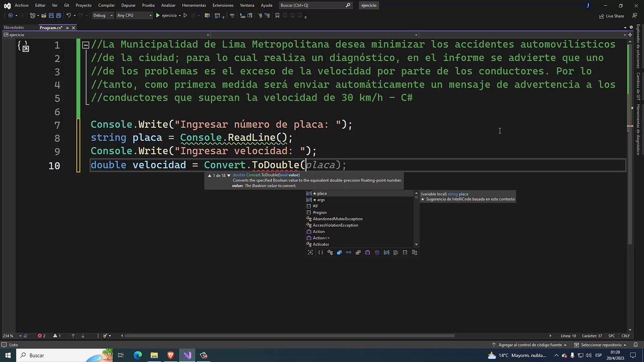Open the Debug configuration dropdown
The width and height of the screenshot is (644, 362).
click(102, 16)
